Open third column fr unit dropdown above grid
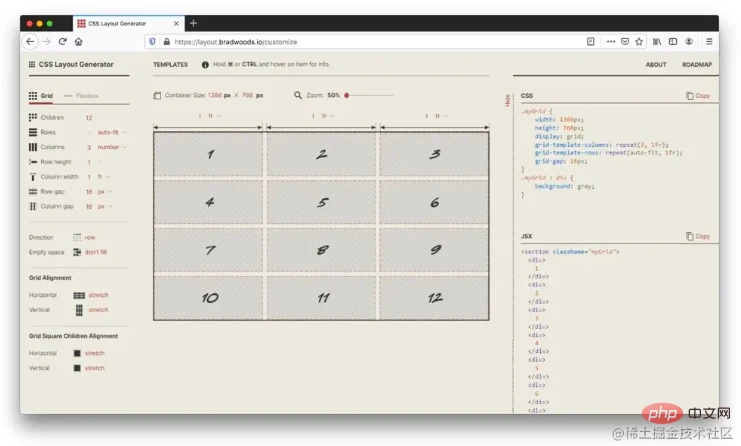 point(441,116)
